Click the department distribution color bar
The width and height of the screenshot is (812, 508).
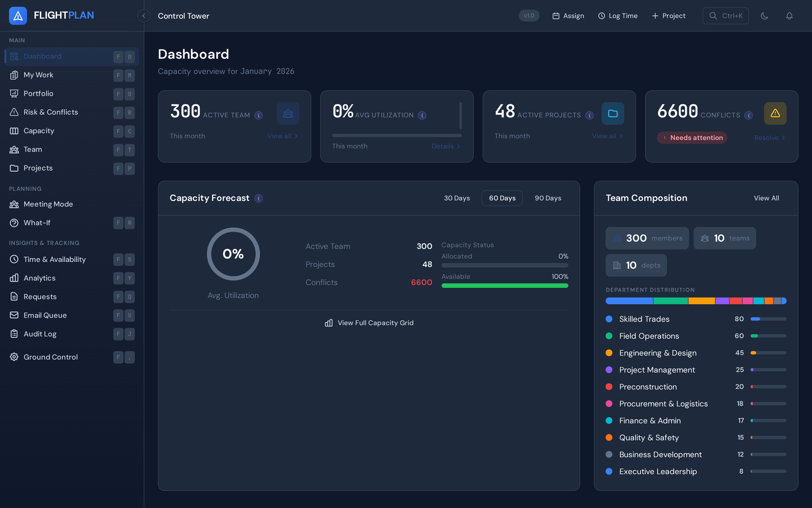click(696, 301)
